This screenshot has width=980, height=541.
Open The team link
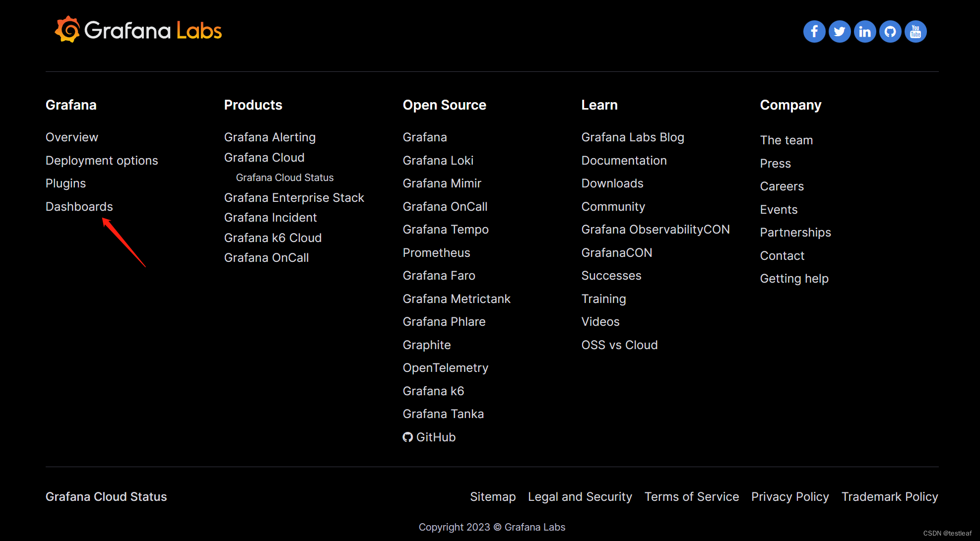point(786,140)
